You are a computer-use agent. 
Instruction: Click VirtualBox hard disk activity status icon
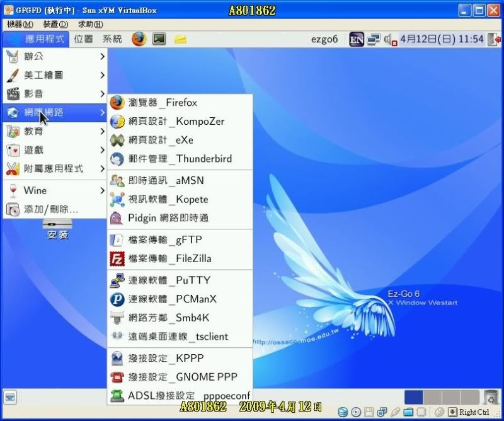(343, 412)
